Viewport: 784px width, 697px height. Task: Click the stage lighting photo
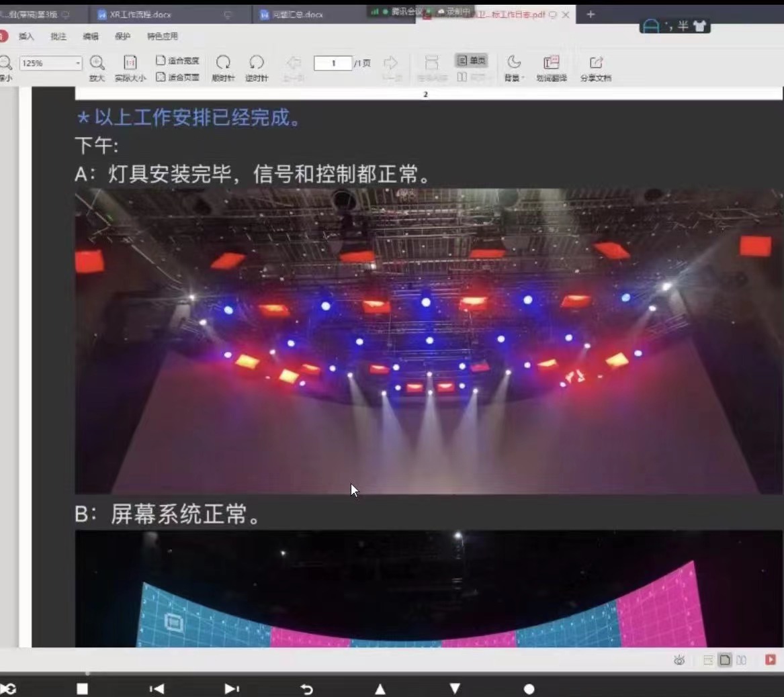[429, 341]
